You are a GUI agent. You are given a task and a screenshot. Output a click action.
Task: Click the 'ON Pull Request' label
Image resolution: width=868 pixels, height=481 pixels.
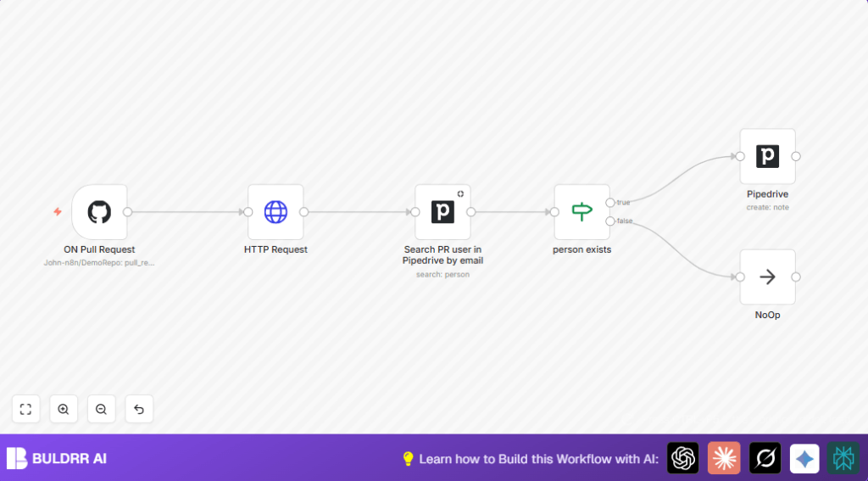pos(99,249)
